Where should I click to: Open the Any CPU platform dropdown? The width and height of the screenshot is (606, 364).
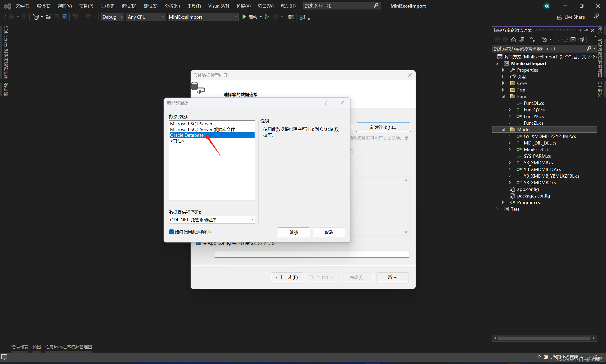162,17
